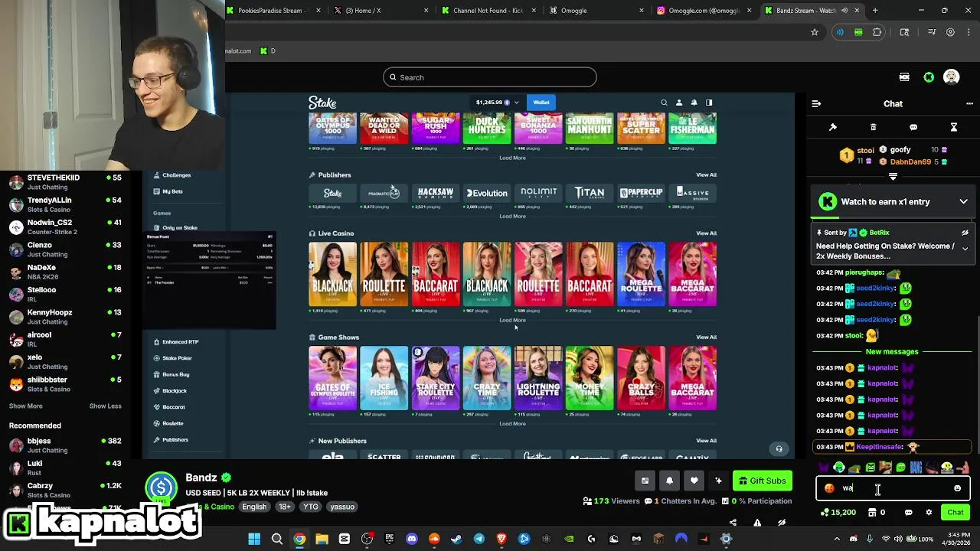Click the sparkle icon next to Gift Subs

tap(718, 481)
